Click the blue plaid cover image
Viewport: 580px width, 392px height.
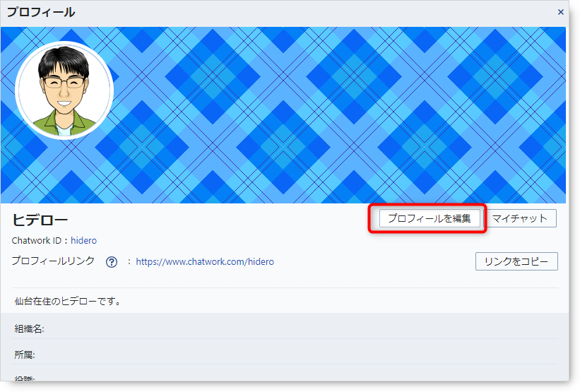tap(339, 113)
